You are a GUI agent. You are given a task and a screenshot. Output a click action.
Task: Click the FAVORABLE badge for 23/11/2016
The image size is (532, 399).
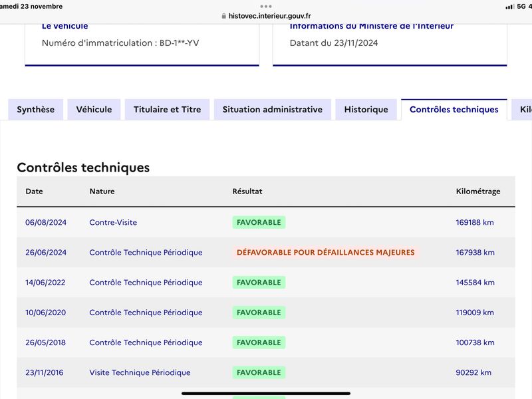(259, 372)
